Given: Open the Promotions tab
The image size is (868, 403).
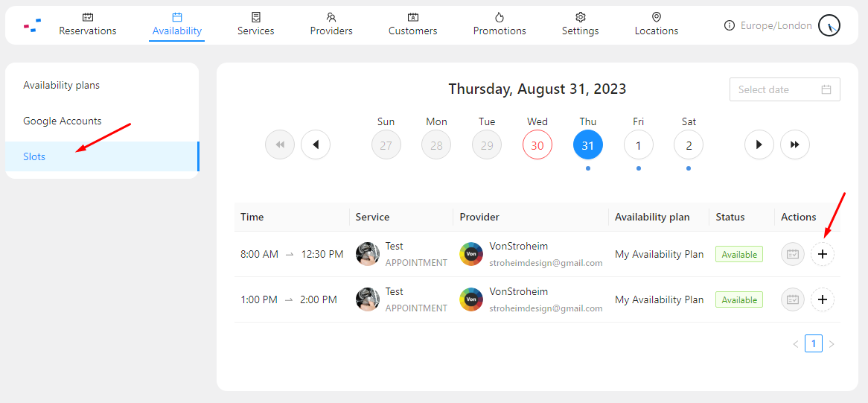Looking at the screenshot, I should (500, 25).
